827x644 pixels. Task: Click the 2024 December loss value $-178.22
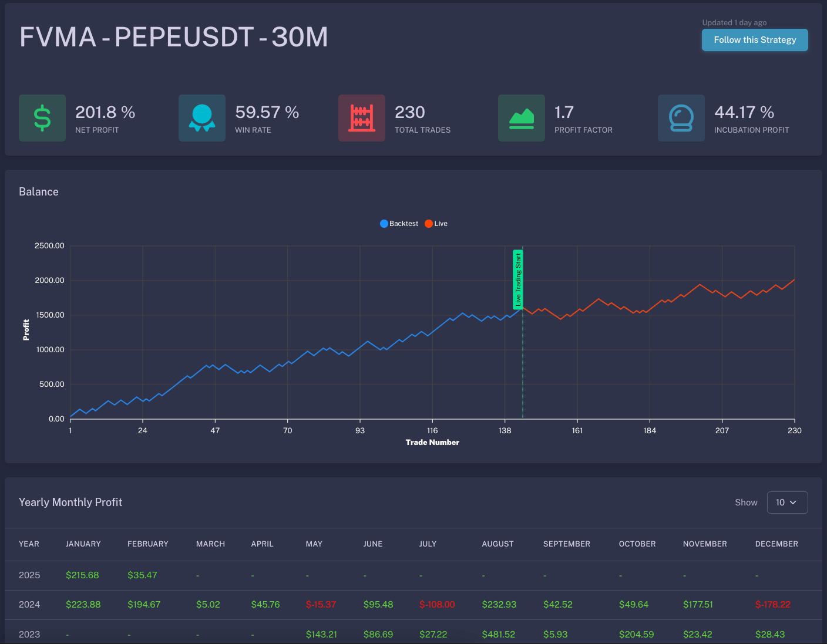click(773, 605)
